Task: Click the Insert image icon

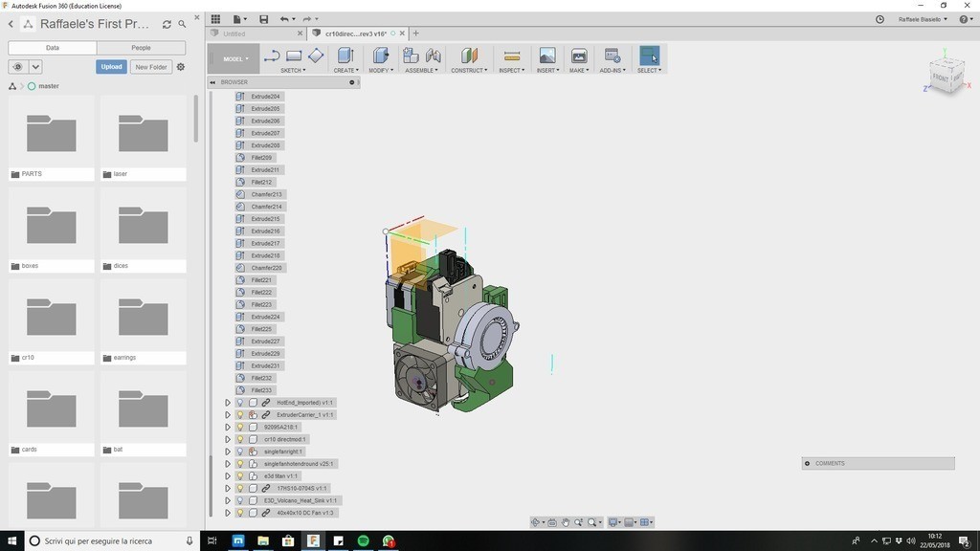Action: point(546,55)
